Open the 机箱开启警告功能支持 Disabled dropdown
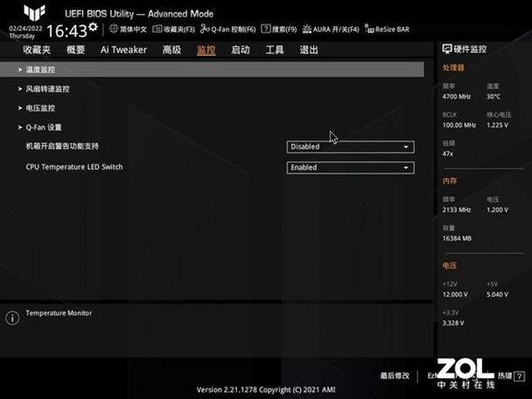532x399 pixels. point(351,147)
